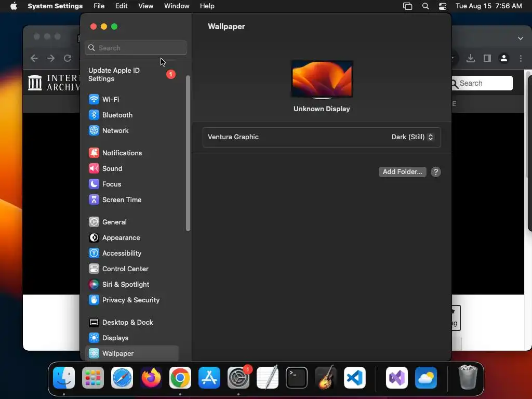Screen dimensions: 532x399
Task: Launch Firefox from the Dock
Action: click(x=151, y=378)
